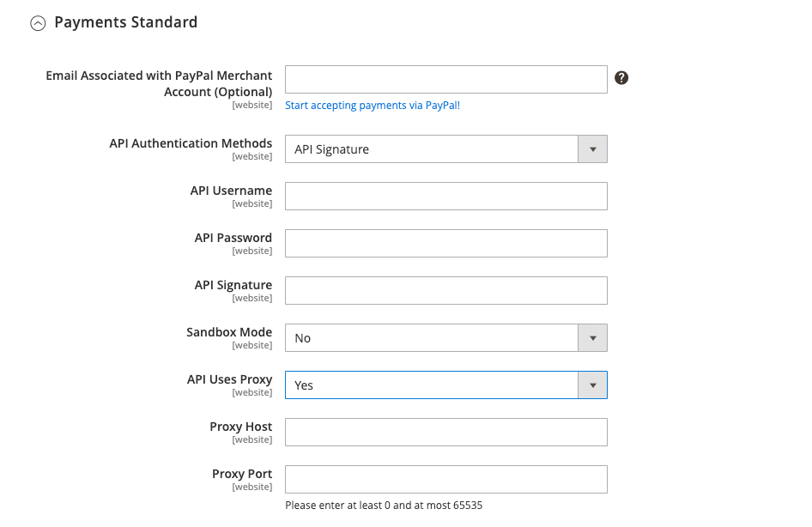Click into the Proxy Port field

[445, 479]
